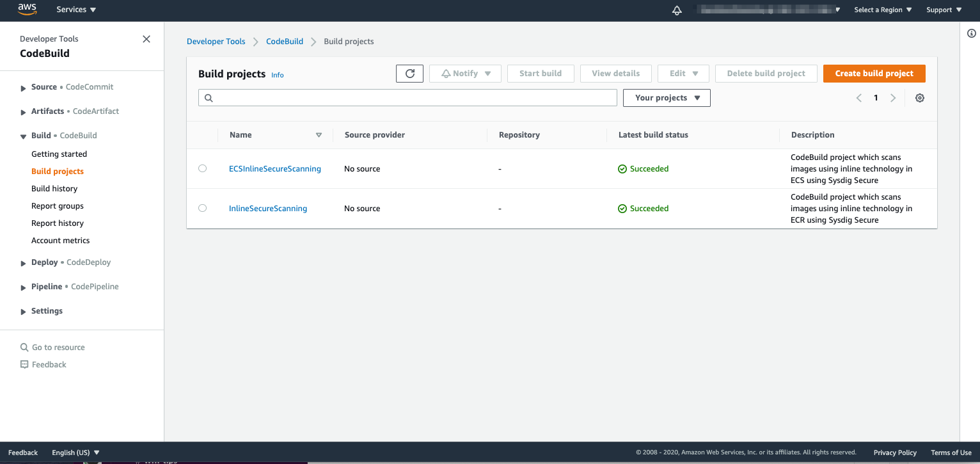Open the Support menu
The width and height of the screenshot is (980, 464).
944,10
